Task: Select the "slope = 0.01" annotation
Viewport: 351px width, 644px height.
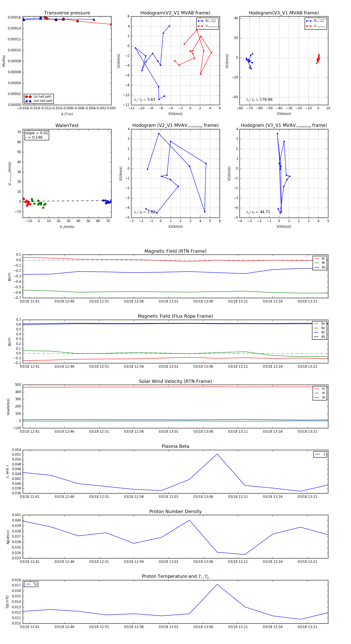Action: pyautogui.click(x=36, y=133)
